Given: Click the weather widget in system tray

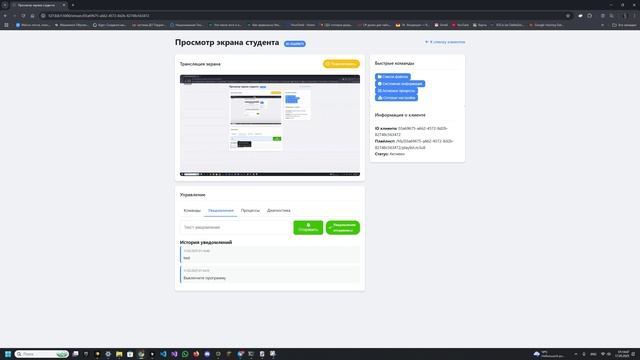Looking at the screenshot, I should coord(549,354).
